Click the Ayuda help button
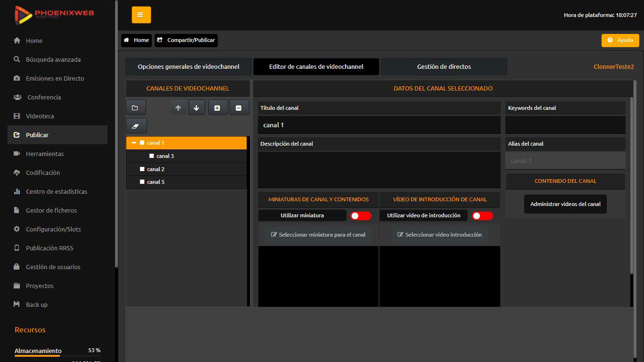The width and height of the screenshot is (644, 362). [x=620, y=40]
